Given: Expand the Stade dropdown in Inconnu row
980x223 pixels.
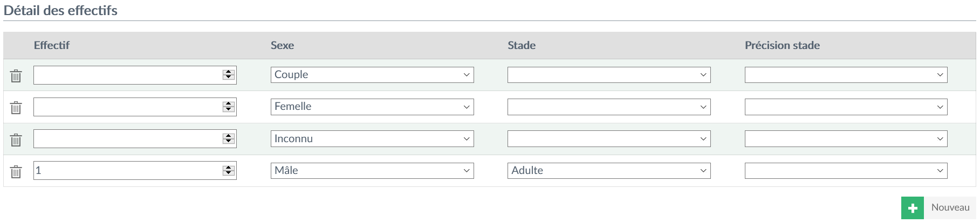Looking at the screenshot, I should click(609, 138).
